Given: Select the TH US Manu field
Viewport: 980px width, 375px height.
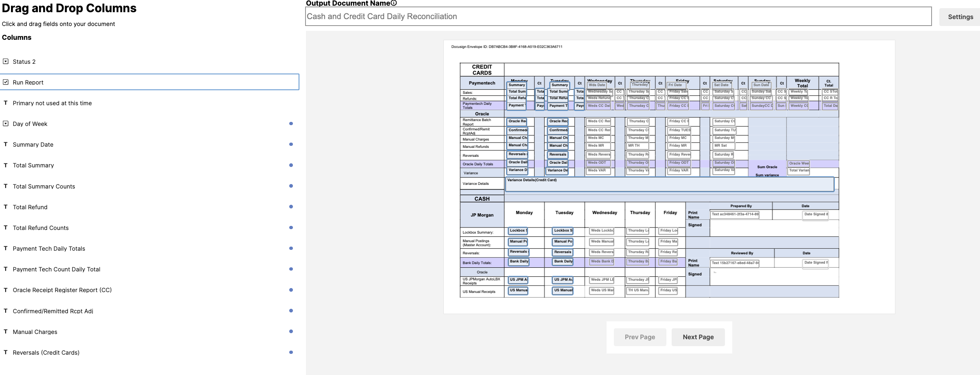Looking at the screenshot, I should 638,290.
